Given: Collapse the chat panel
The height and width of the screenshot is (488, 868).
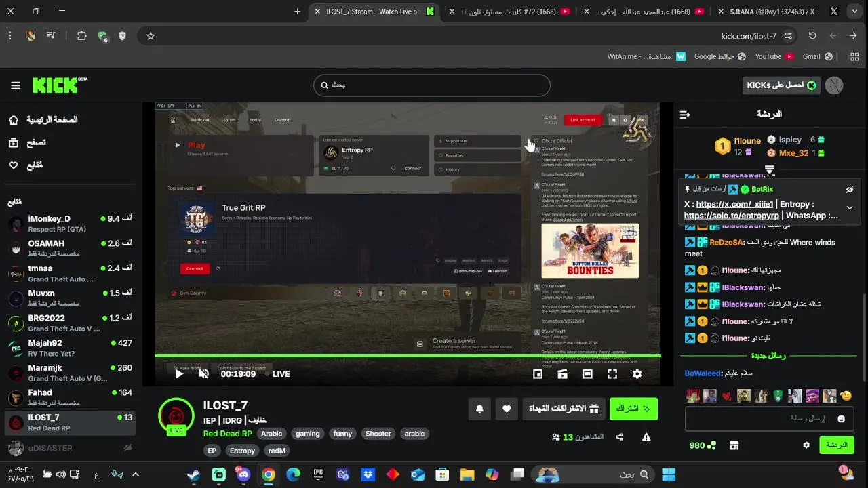Looking at the screenshot, I should pos(685,115).
